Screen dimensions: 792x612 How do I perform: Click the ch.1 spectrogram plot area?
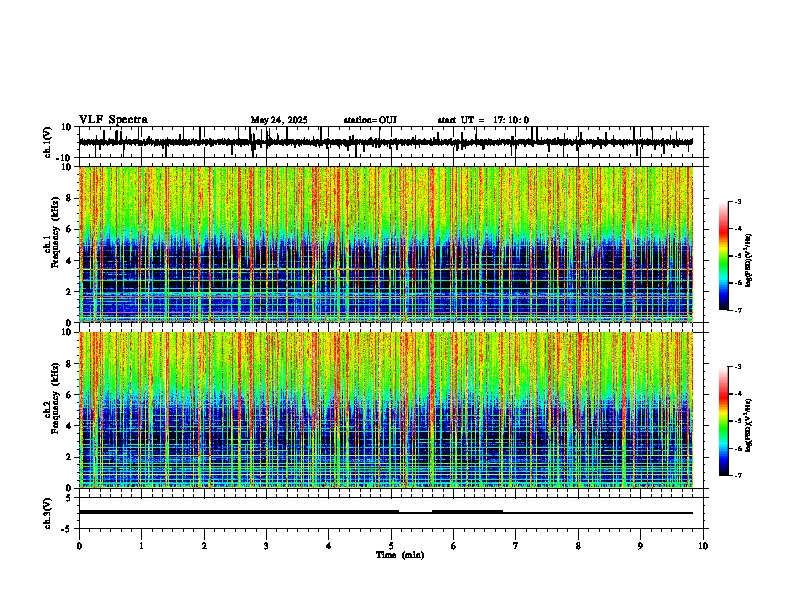pos(386,244)
